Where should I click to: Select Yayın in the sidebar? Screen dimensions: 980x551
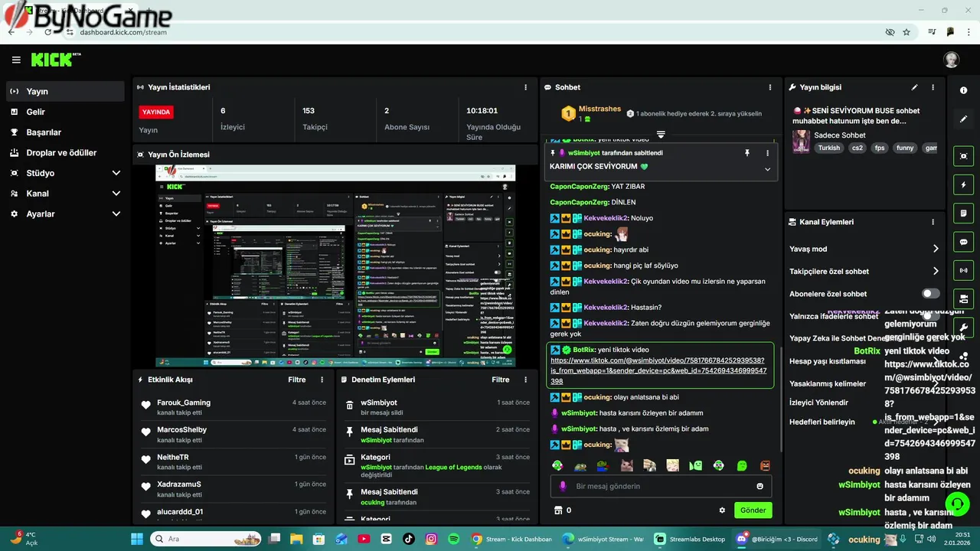coord(65,91)
